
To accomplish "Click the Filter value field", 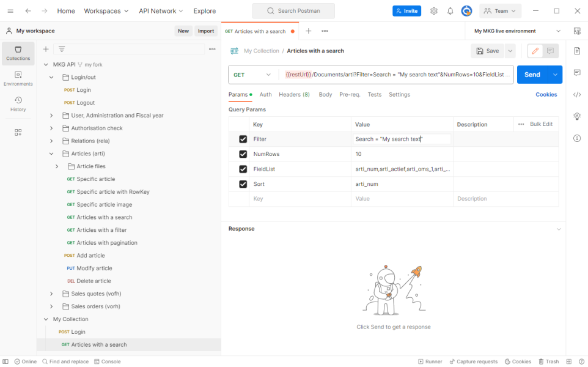I will point(402,139).
